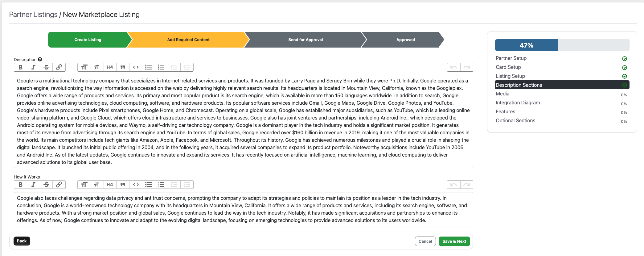Insert code block in Description toolbar
Viewport: 644px width, 256px height.
(136, 67)
